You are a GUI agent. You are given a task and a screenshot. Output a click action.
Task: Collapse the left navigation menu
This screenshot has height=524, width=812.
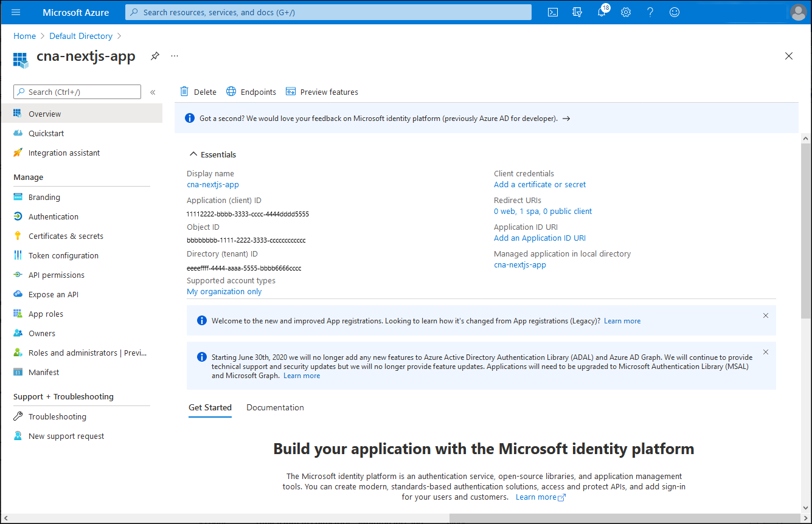click(x=153, y=92)
